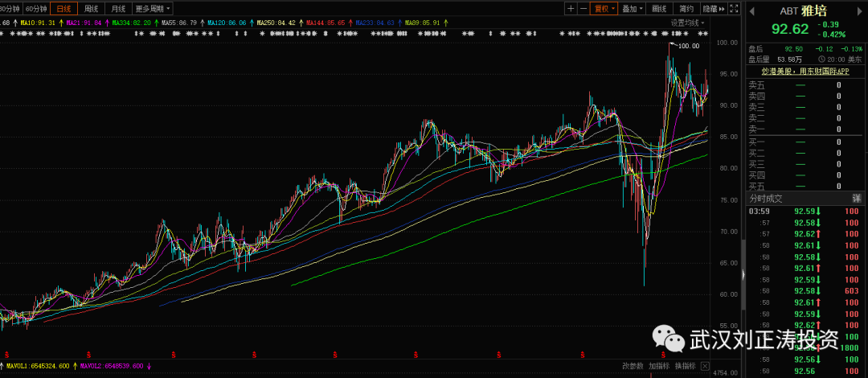Zoom in the chart with plus icon

click(570, 8)
